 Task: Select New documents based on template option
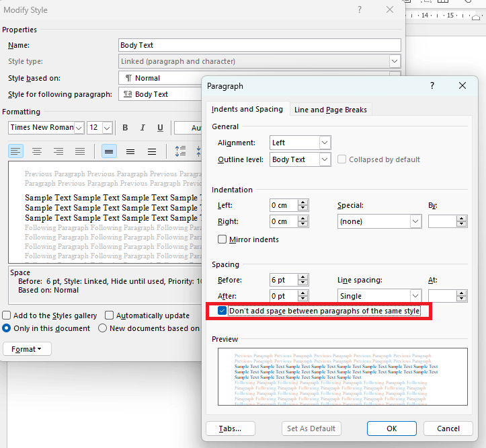pyautogui.click(x=102, y=328)
